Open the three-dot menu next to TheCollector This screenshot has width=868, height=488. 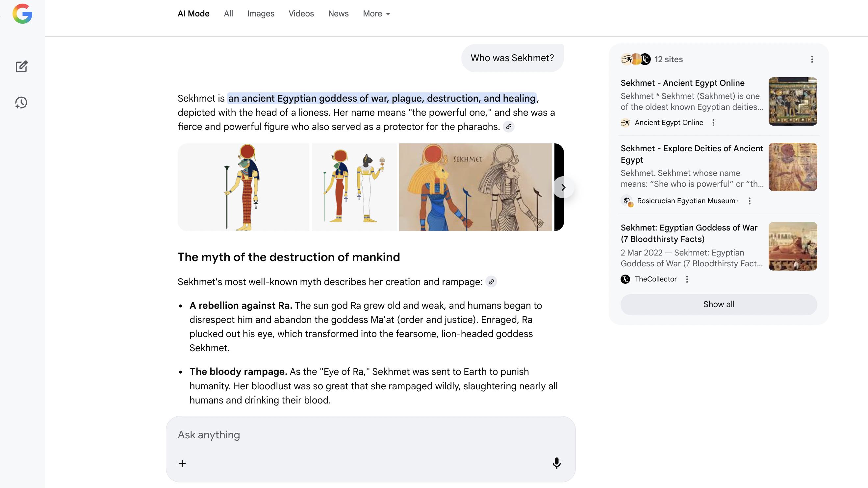tap(687, 279)
